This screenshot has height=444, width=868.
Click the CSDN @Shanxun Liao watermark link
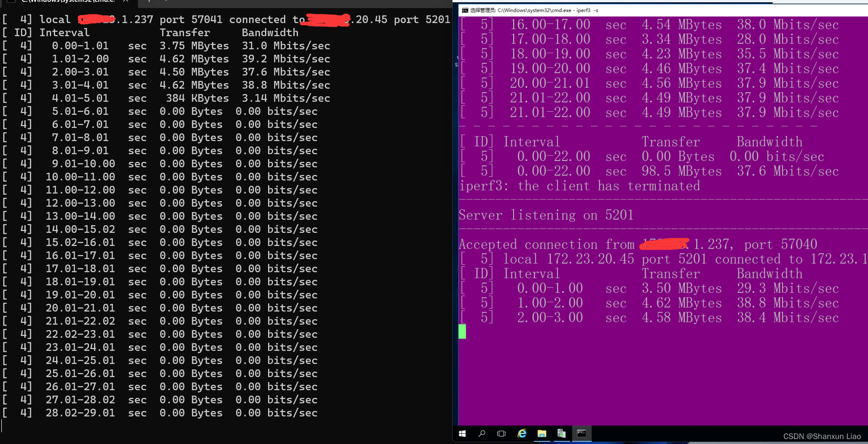point(822,436)
